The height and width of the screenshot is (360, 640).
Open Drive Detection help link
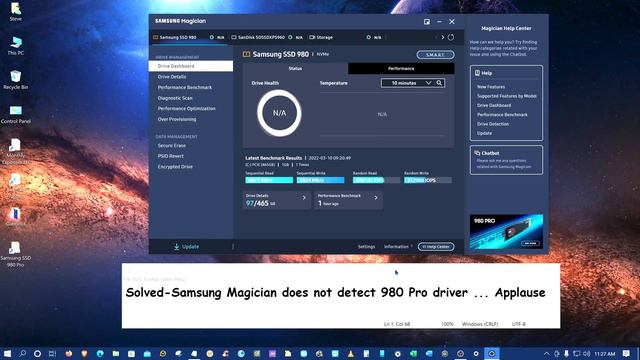[493, 124]
